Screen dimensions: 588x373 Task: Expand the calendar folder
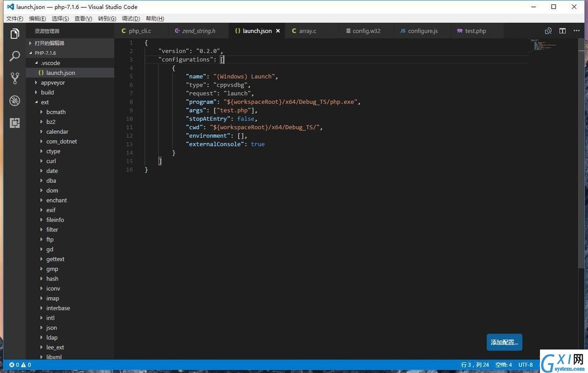point(70,131)
